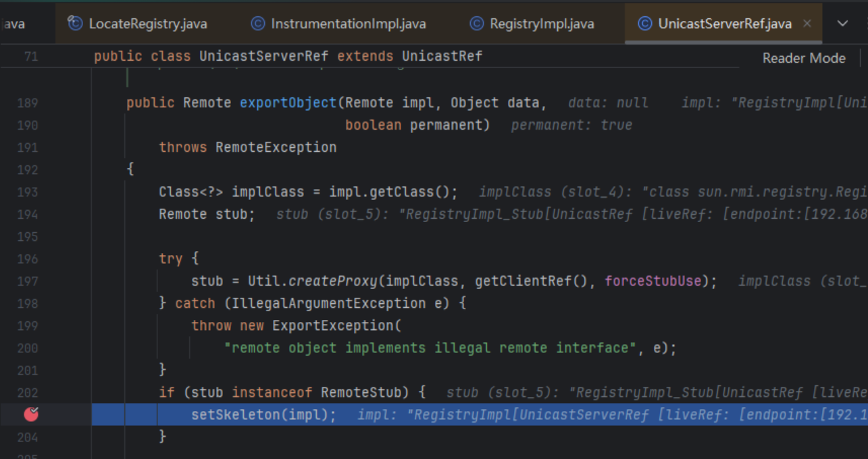The image size is (868, 459).
Task: Click the ExportException class reference
Action: pos(332,325)
